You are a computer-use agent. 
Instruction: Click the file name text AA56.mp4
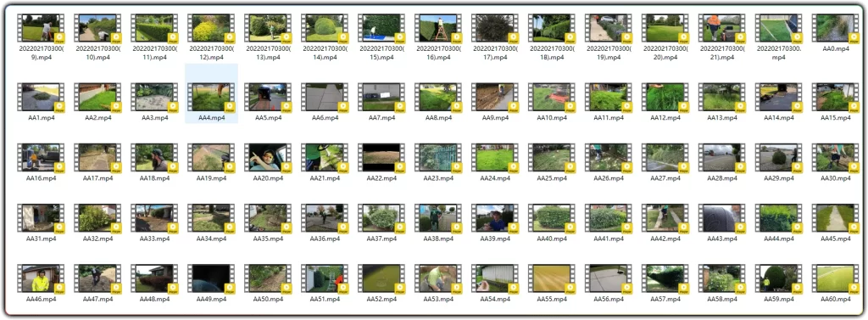click(609, 299)
